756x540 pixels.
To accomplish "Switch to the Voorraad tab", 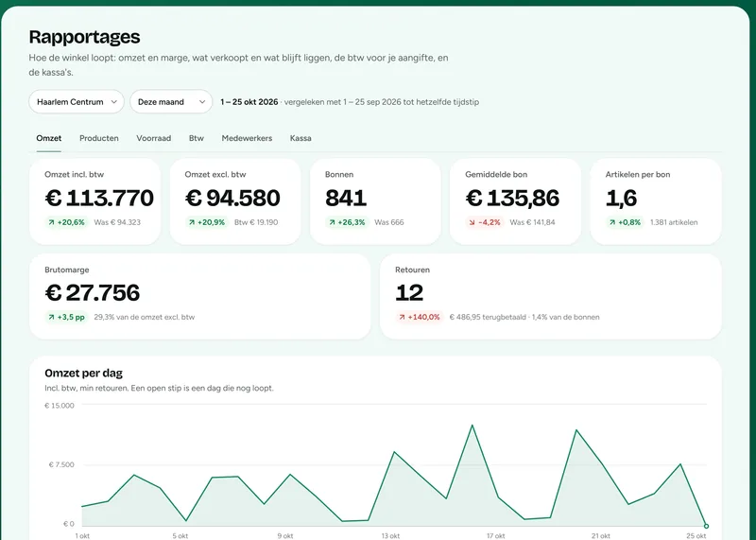I will pyautogui.click(x=153, y=138).
